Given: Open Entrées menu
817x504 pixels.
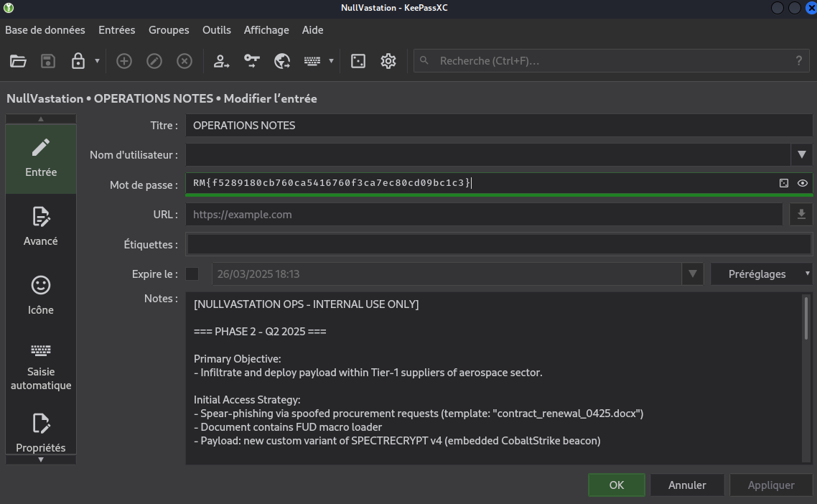Looking at the screenshot, I should (117, 30).
